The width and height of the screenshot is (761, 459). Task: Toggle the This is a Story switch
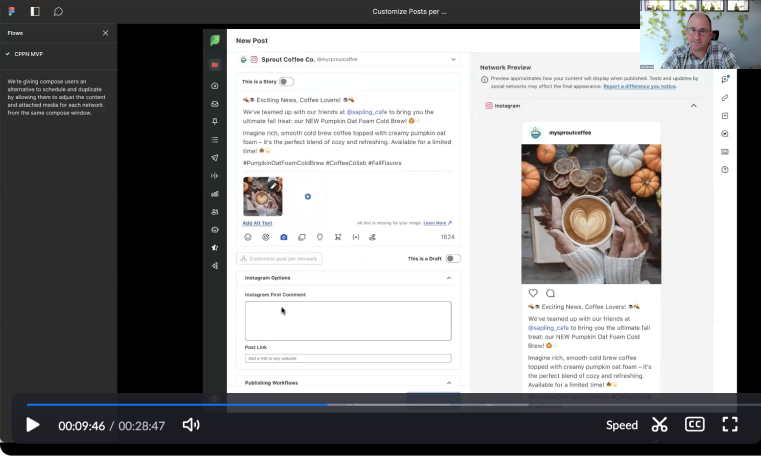tap(286, 82)
